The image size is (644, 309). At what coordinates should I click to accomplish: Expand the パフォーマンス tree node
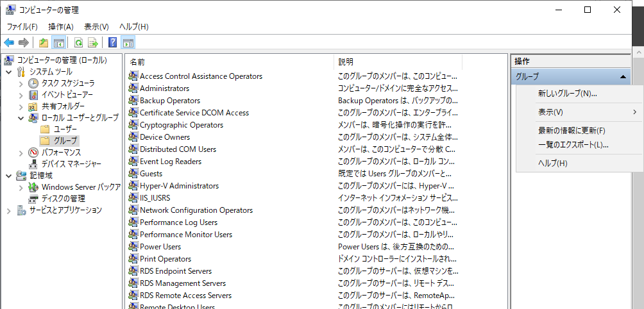(x=21, y=153)
